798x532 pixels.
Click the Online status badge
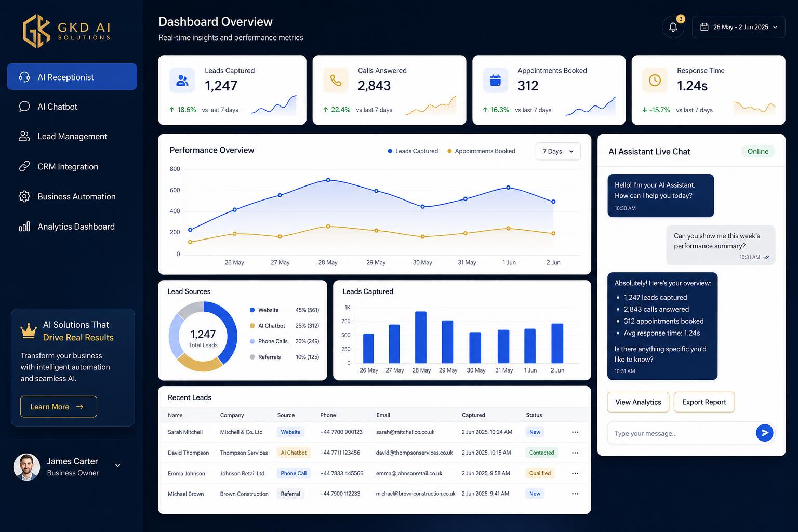(x=758, y=151)
